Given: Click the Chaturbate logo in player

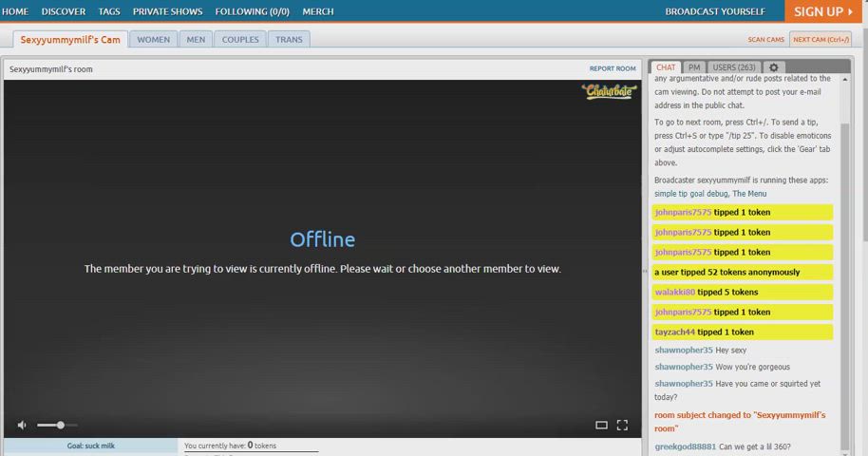Looking at the screenshot, I should click(609, 91).
